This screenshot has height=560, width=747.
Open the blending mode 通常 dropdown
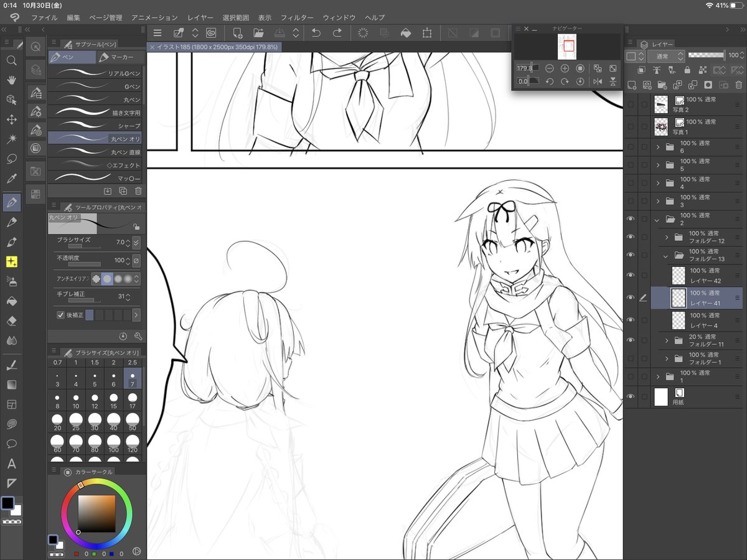click(x=666, y=55)
